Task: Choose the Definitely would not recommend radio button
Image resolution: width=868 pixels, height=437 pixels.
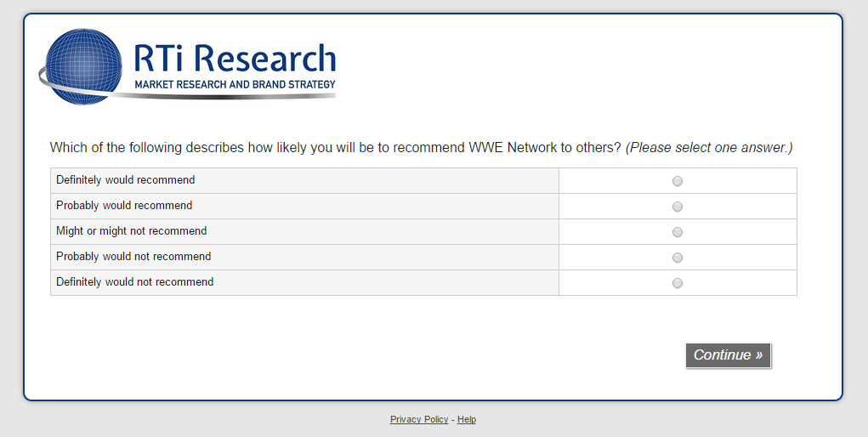Action: [x=678, y=283]
